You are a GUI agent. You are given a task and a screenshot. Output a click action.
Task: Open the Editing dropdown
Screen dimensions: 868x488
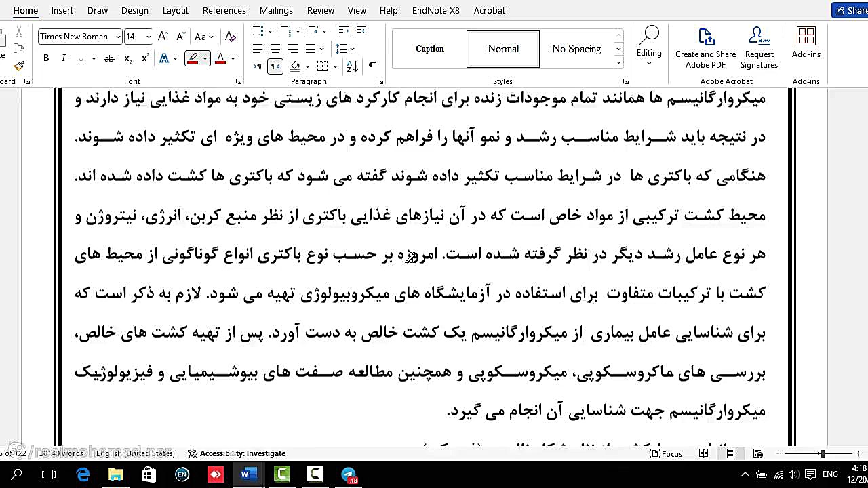tap(649, 46)
